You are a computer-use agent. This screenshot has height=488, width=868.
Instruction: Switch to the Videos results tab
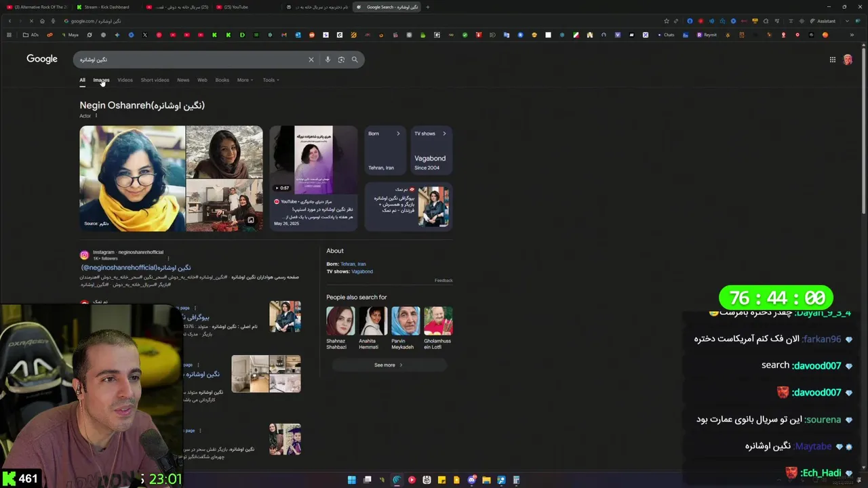click(x=125, y=80)
